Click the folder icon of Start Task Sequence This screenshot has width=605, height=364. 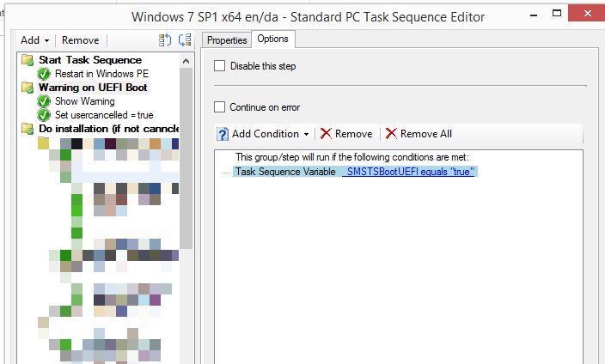pyautogui.click(x=27, y=60)
